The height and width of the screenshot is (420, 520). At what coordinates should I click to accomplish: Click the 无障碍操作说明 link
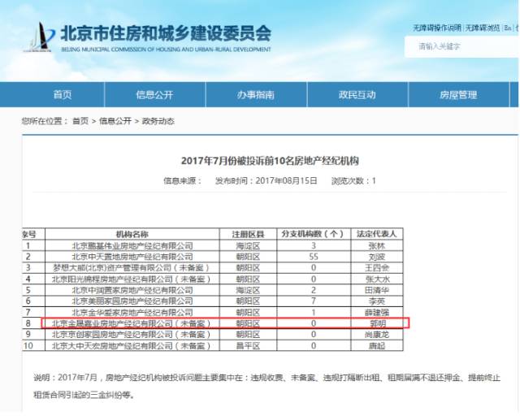437,28
